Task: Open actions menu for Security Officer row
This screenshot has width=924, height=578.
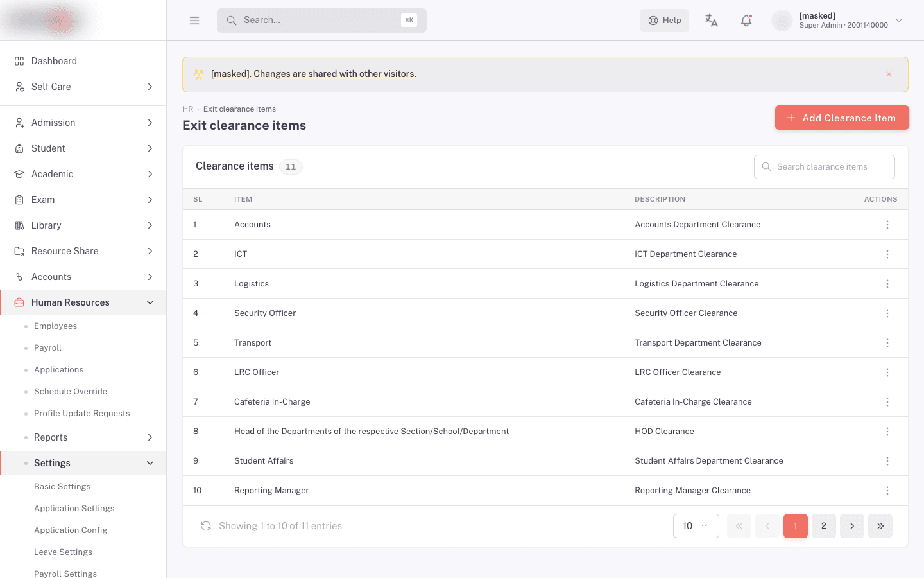Action: 887,313
